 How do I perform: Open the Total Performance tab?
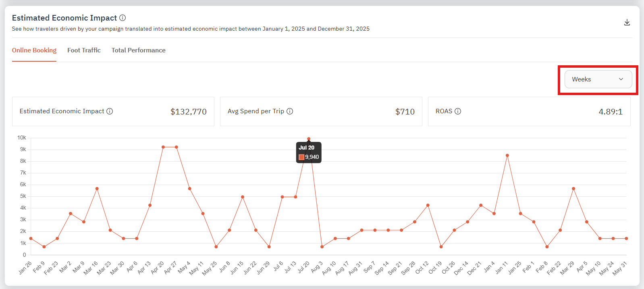click(138, 50)
